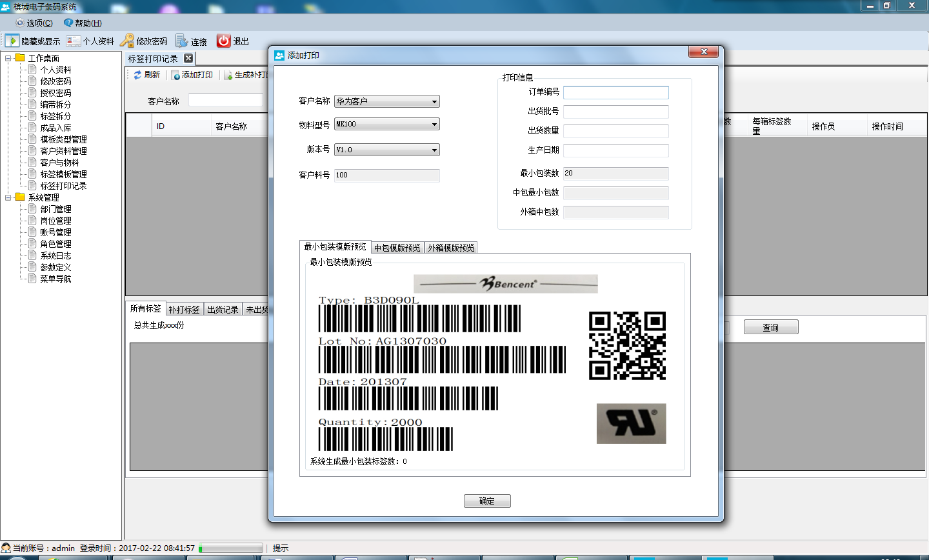The height and width of the screenshot is (560, 929).
Task: Click the 确定 confirm button
Action: pyautogui.click(x=487, y=501)
